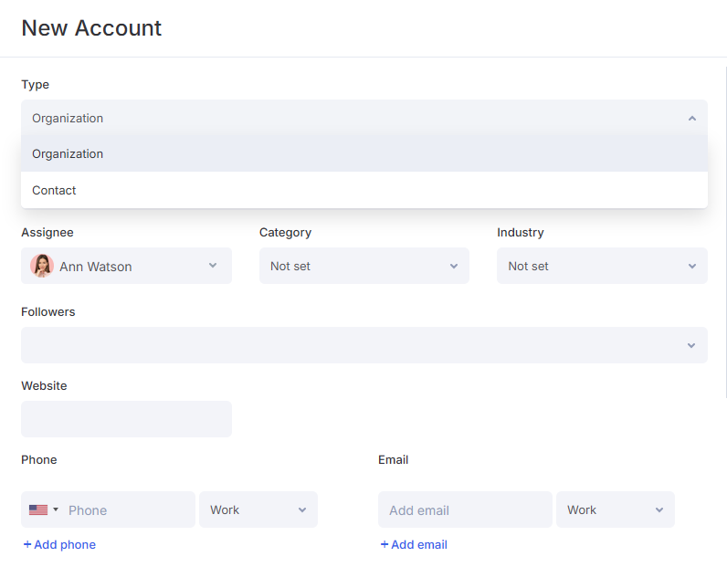Open the phone country flag selector
Viewport: 727px width, 588px height.
pyautogui.click(x=44, y=509)
